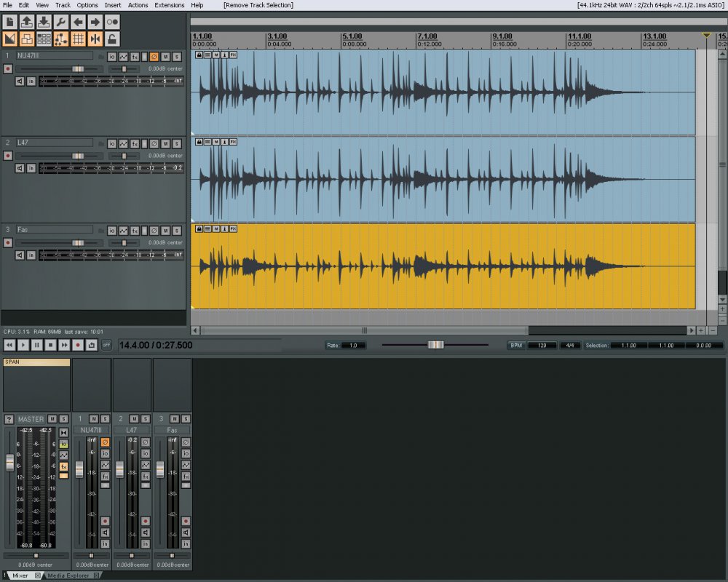Solo track Fas in track panel

point(176,231)
